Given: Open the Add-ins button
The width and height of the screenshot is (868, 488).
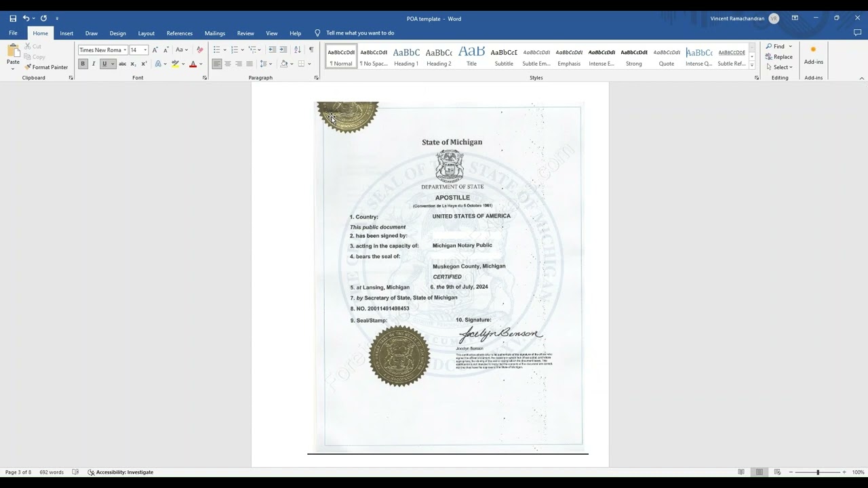Looking at the screenshot, I should (813, 55).
